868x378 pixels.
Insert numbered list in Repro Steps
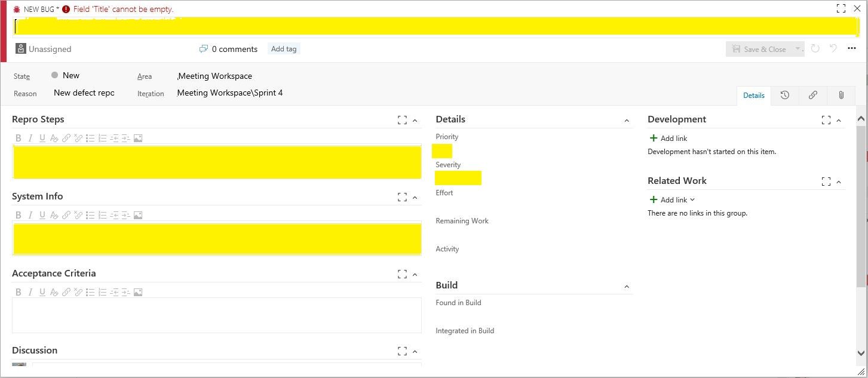pyautogui.click(x=102, y=138)
